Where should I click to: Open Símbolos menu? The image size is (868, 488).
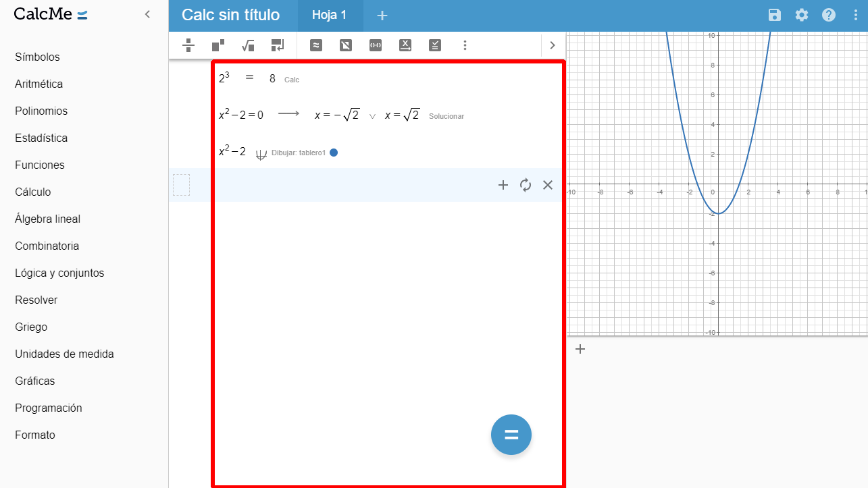tap(37, 57)
